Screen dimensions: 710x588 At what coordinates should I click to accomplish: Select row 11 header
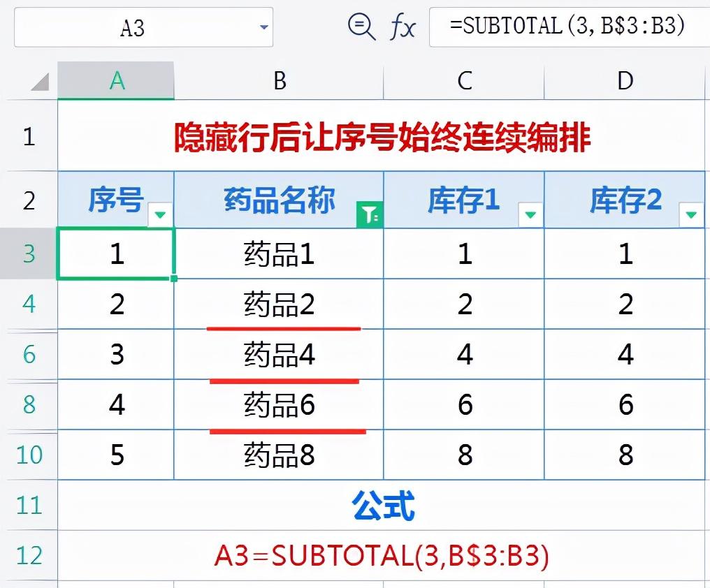pyautogui.click(x=29, y=505)
